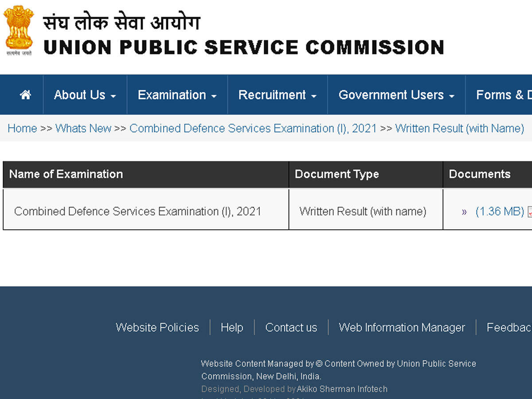Open Website Policies footer link
Viewport: 532px width, 399px height.
point(157,328)
